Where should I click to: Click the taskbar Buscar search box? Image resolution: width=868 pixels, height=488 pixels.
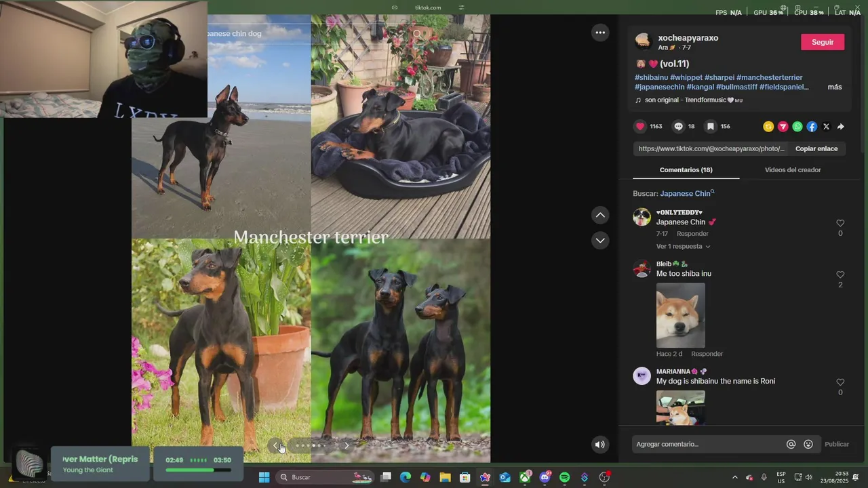tap(326, 477)
